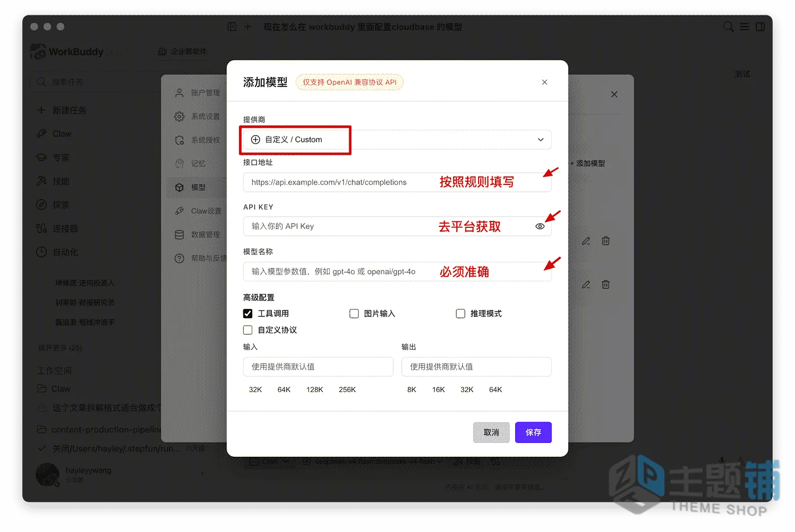The image size is (795, 532).
Task: Open task 钊南财·财报研究员
Action: coord(85,303)
